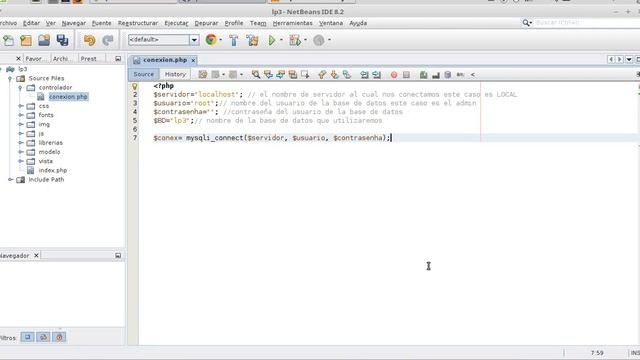Open the Ejecutar menu
The height and width of the screenshot is (360, 640).
(x=176, y=23)
